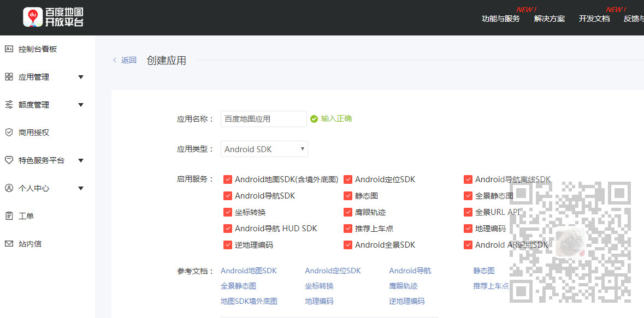Click the 商用授权 authorization icon

click(9, 132)
